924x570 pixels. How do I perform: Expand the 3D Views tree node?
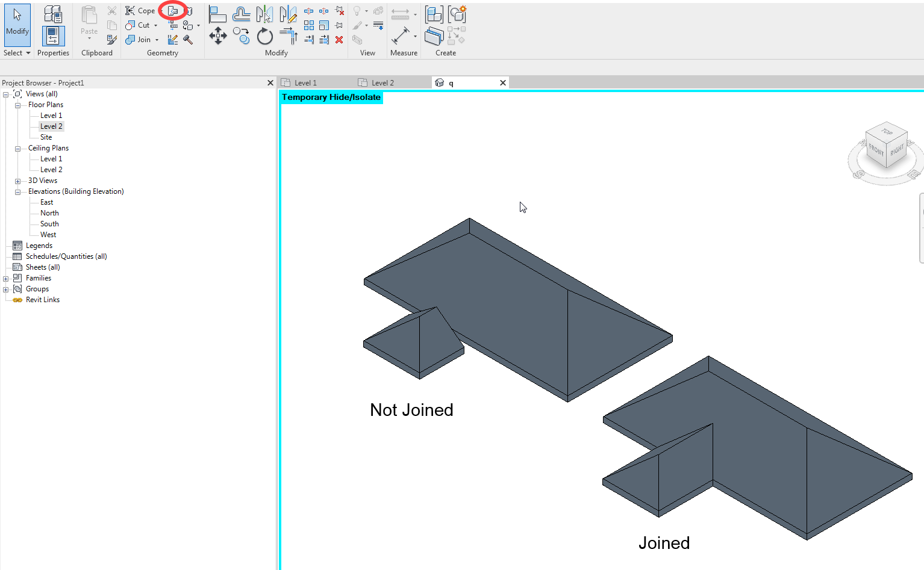coord(17,181)
